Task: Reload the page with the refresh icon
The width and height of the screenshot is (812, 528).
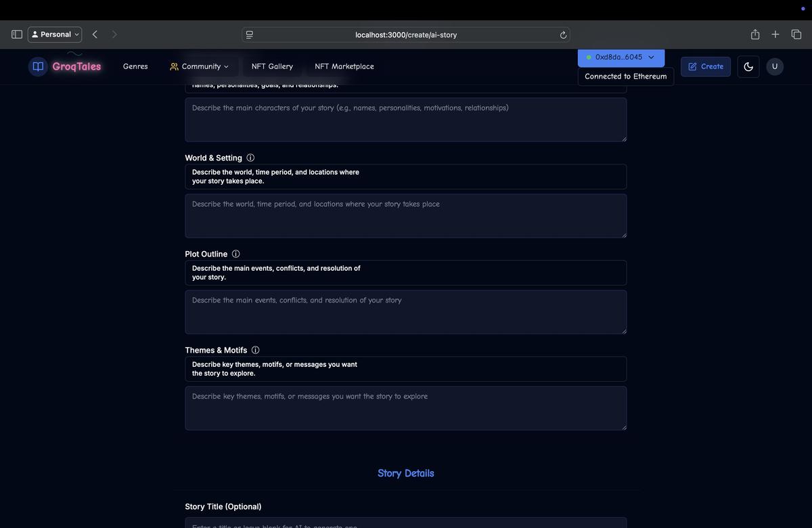Action: point(562,34)
